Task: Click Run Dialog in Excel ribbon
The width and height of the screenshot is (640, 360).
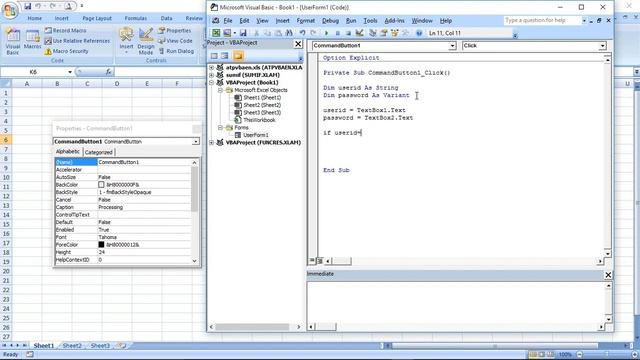Action: pyautogui.click(x=176, y=51)
